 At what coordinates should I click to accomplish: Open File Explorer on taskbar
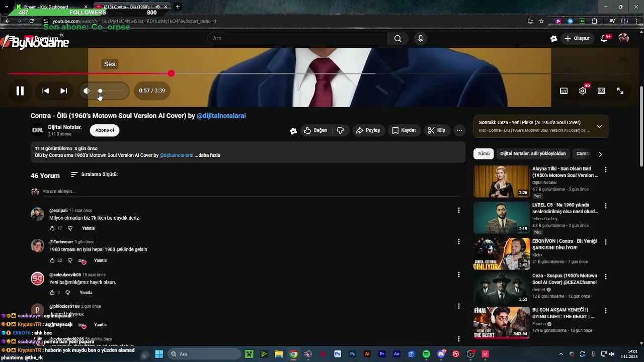pos(278,354)
